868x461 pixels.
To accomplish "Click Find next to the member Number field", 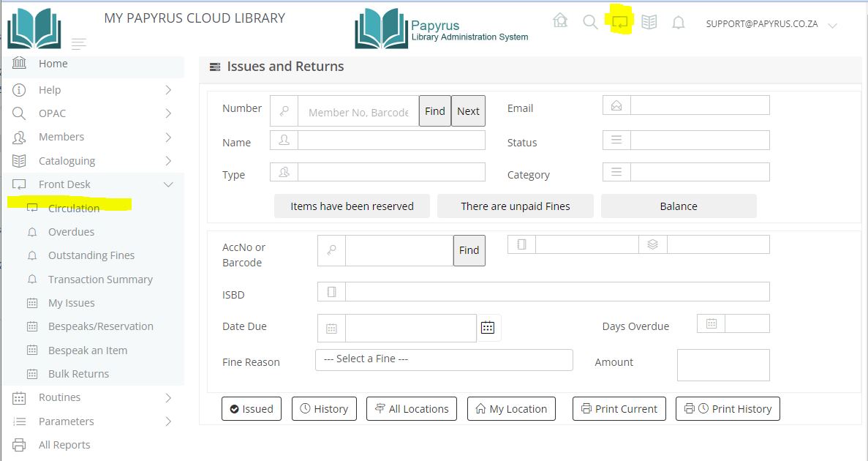I will (x=434, y=111).
